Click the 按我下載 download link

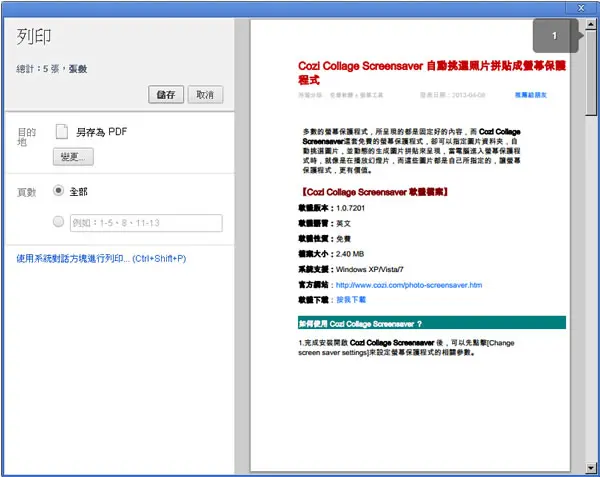[x=351, y=300]
